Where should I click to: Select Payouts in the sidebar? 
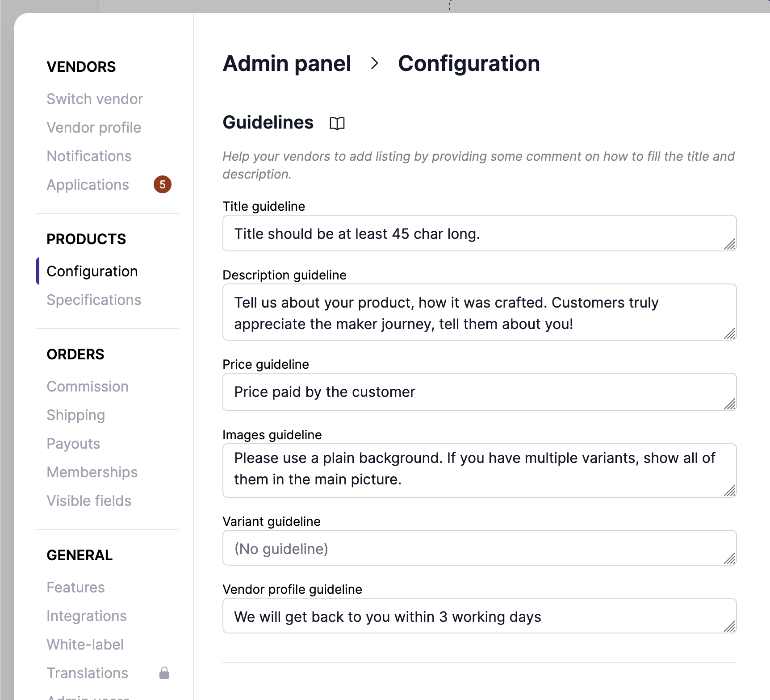pyautogui.click(x=73, y=444)
